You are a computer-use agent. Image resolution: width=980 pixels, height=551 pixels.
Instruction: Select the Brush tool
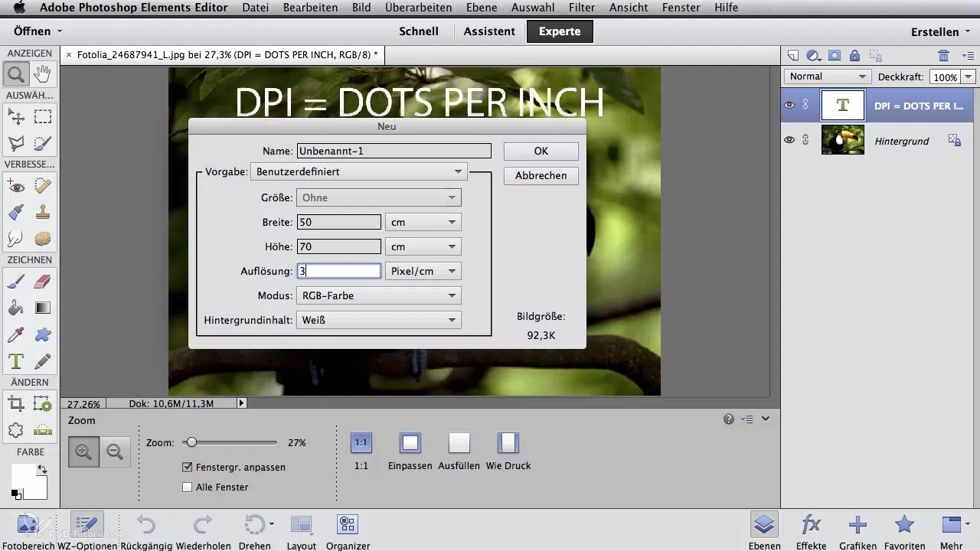15,282
